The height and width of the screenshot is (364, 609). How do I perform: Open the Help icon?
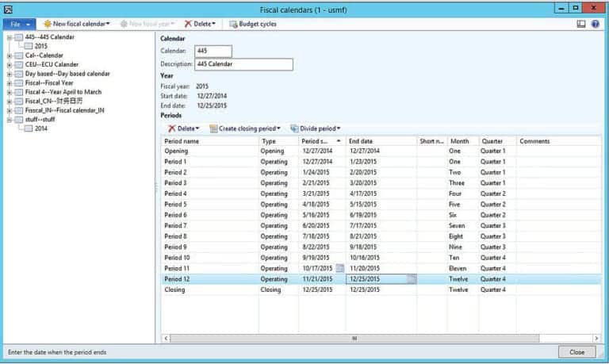(595, 24)
